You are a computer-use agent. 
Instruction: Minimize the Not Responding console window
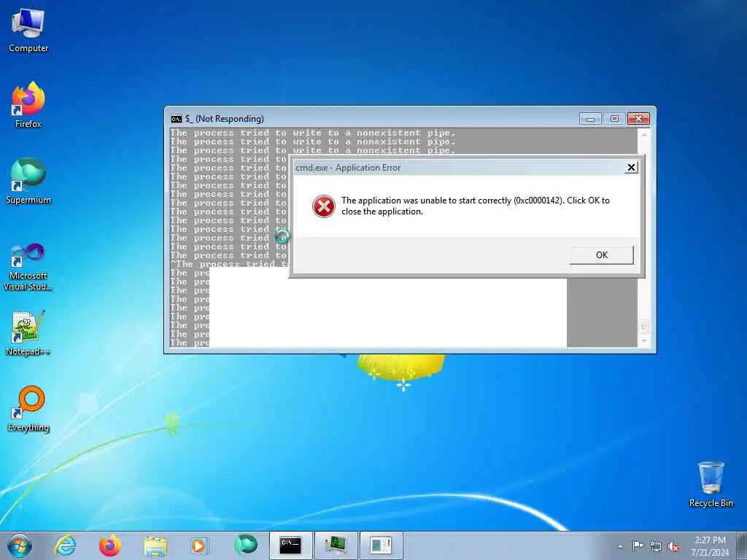pos(590,118)
